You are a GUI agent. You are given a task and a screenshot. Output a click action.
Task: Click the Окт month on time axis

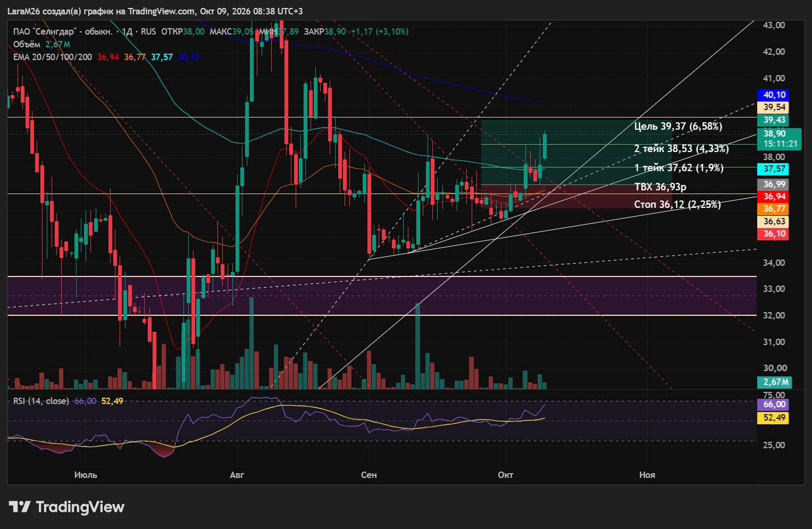coord(506,475)
